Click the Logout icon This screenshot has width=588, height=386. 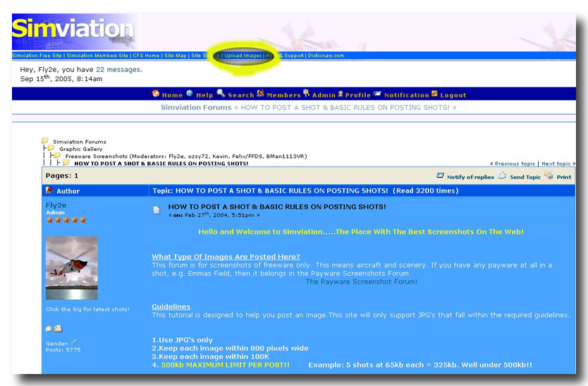click(x=434, y=93)
